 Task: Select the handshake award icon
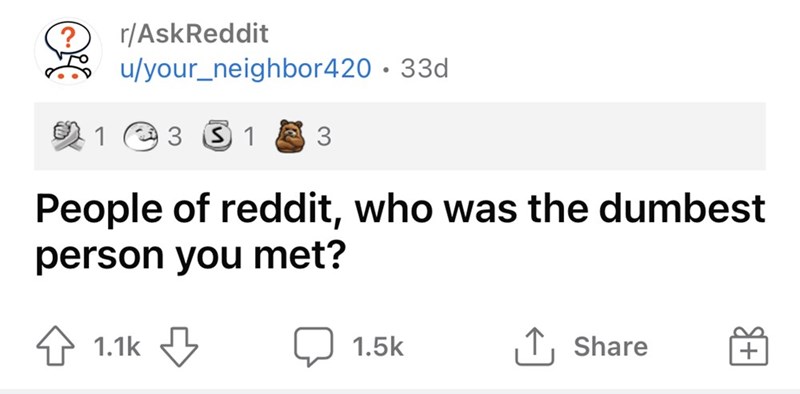tap(69, 137)
